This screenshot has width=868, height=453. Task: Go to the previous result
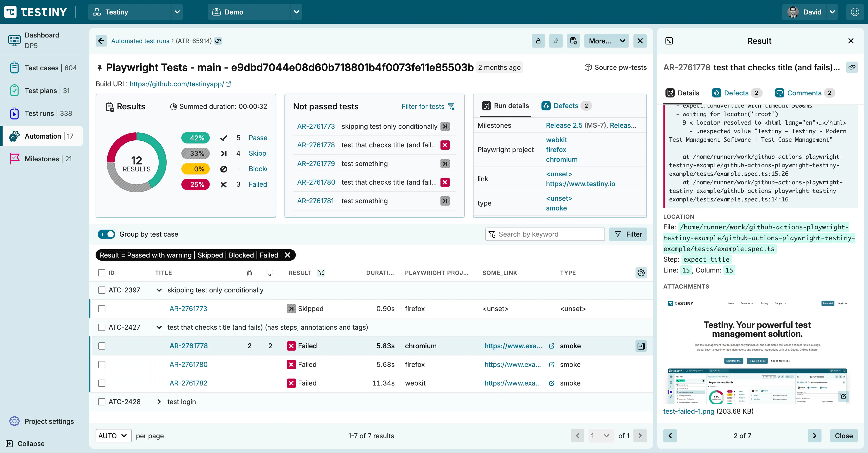670,436
